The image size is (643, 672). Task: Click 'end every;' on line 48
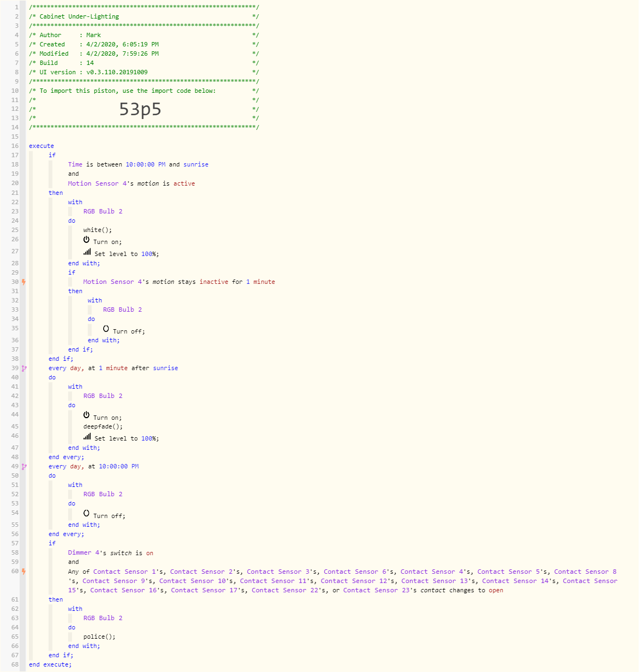point(67,457)
